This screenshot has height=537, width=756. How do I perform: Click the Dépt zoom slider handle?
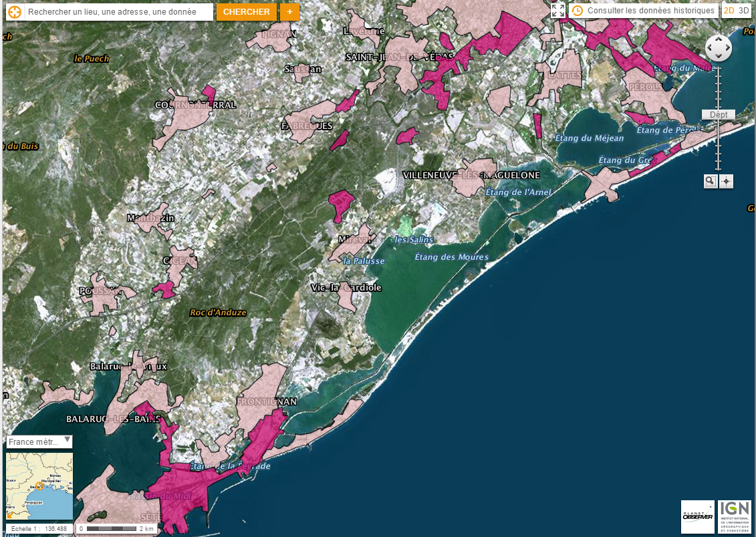pos(719,115)
